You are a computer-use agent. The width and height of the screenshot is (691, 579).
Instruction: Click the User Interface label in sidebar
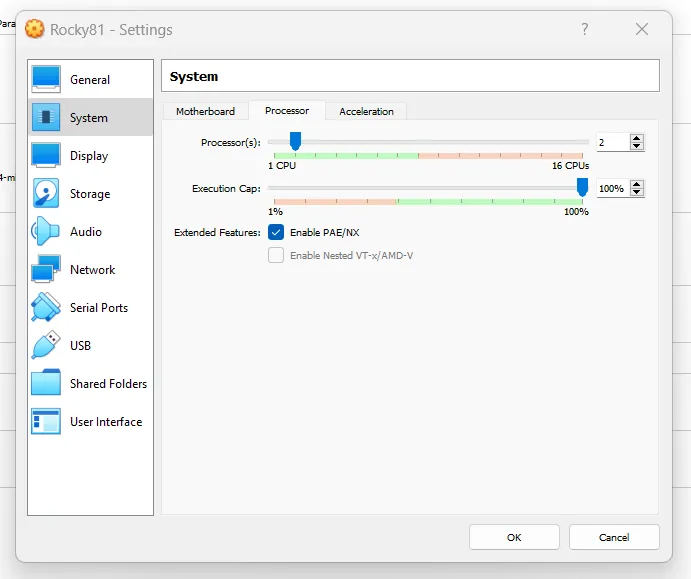coord(106,422)
